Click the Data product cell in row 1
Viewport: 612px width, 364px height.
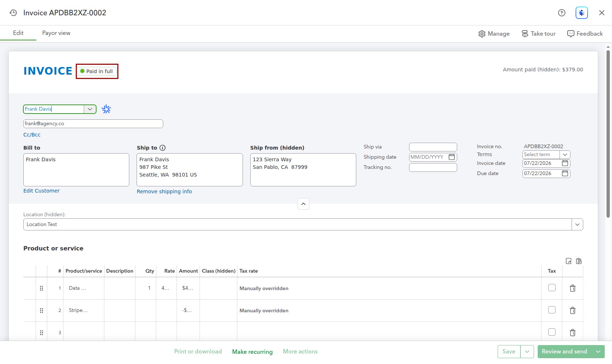point(84,288)
